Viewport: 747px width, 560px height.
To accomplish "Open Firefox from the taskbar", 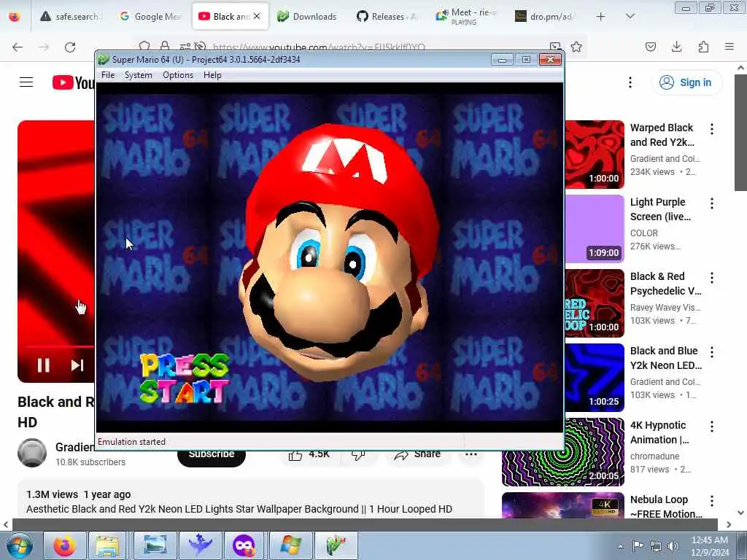I will [65, 545].
